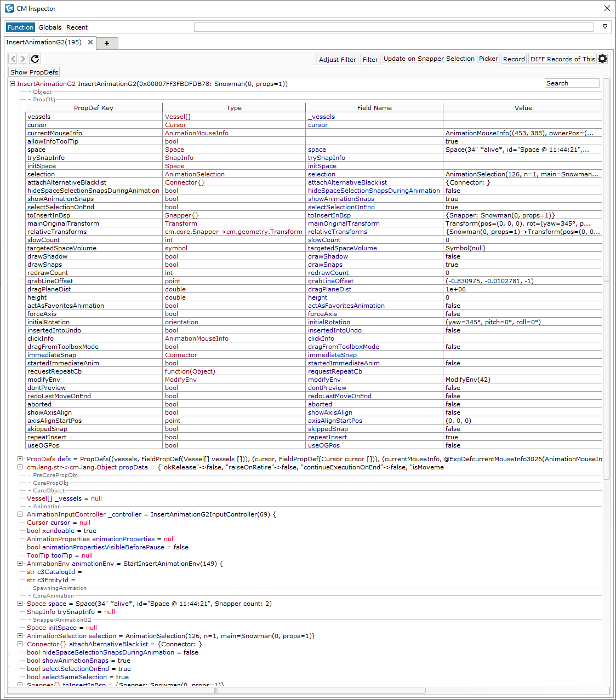Click the Picker button
Viewport: 616px width, 700px height.
(x=488, y=59)
